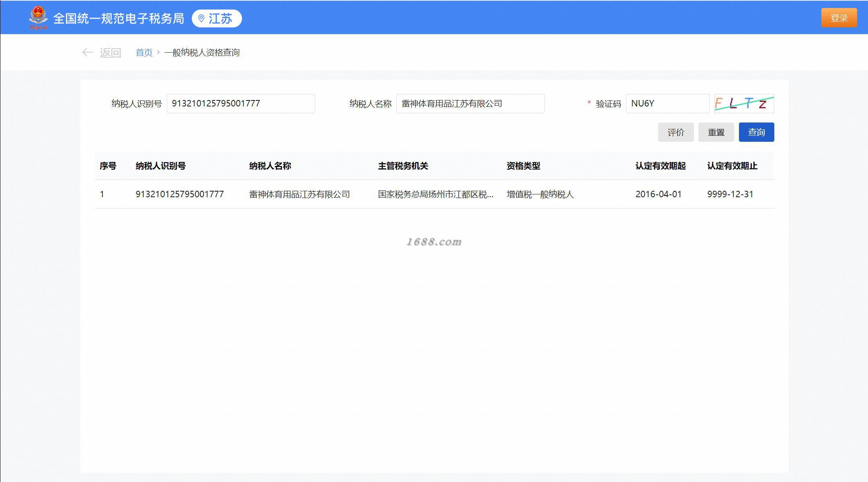The image size is (868, 482).
Task: Click the 返回 back text
Action: point(110,53)
